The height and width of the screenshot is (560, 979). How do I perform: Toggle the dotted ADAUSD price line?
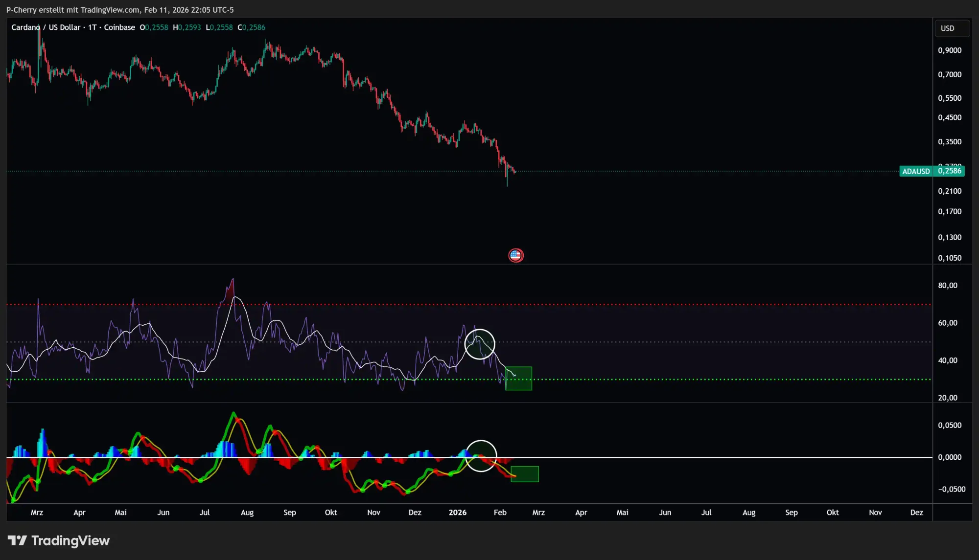point(685,171)
